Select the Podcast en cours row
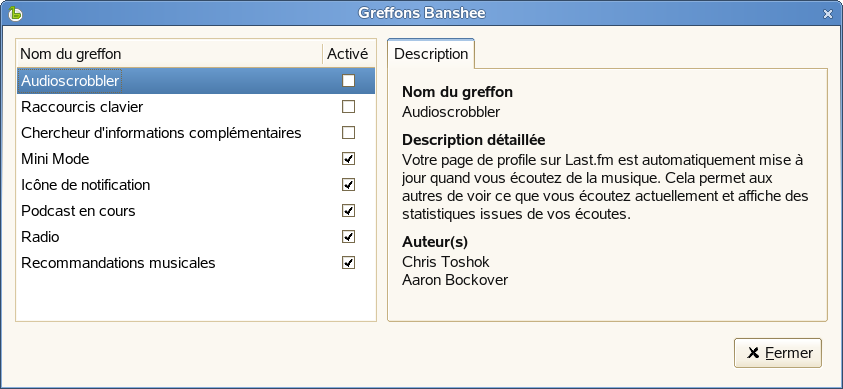The width and height of the screenshot is (843, 389). [x=196, y=210]
